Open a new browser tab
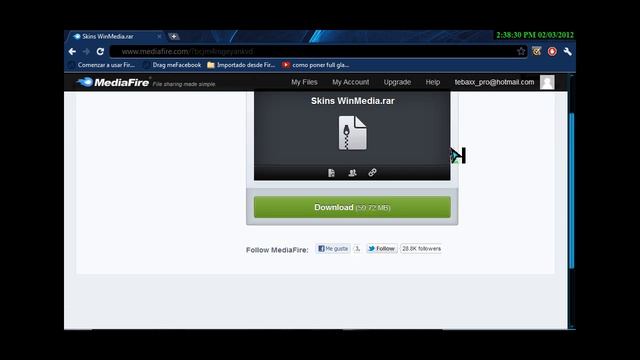 [173, 36]
